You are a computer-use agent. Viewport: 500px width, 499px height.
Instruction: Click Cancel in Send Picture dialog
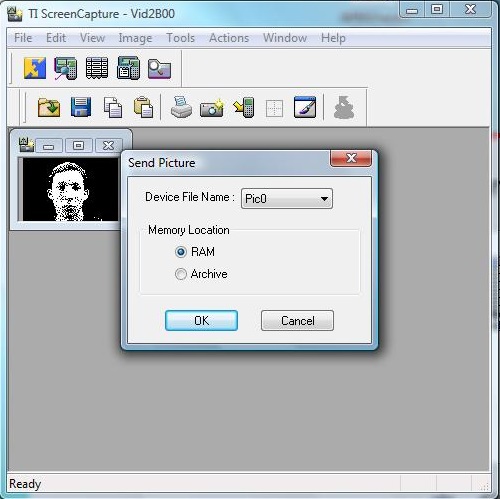pos(297,321)
